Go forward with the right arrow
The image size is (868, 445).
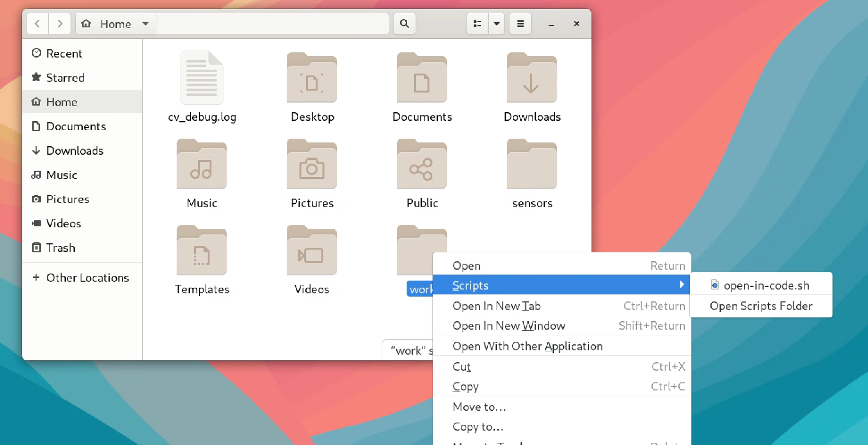(x=60, y=24)
